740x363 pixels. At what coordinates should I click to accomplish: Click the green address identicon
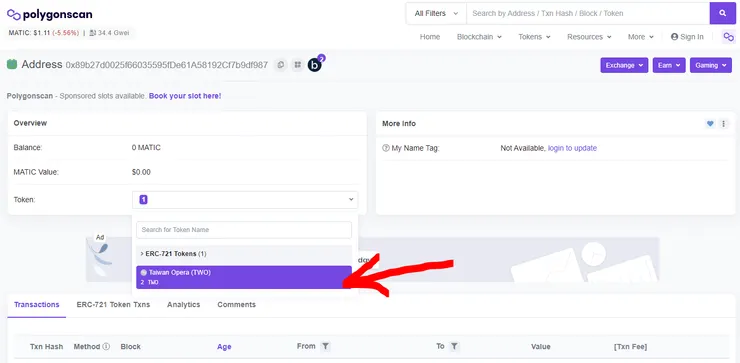12,64
